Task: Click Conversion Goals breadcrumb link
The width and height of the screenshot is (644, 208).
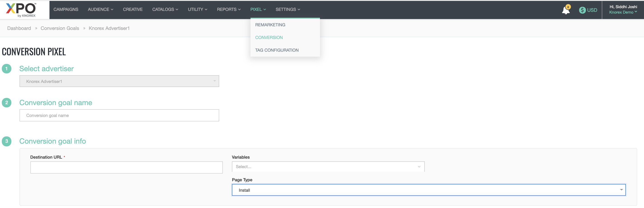Action: (x=60, y=28)
